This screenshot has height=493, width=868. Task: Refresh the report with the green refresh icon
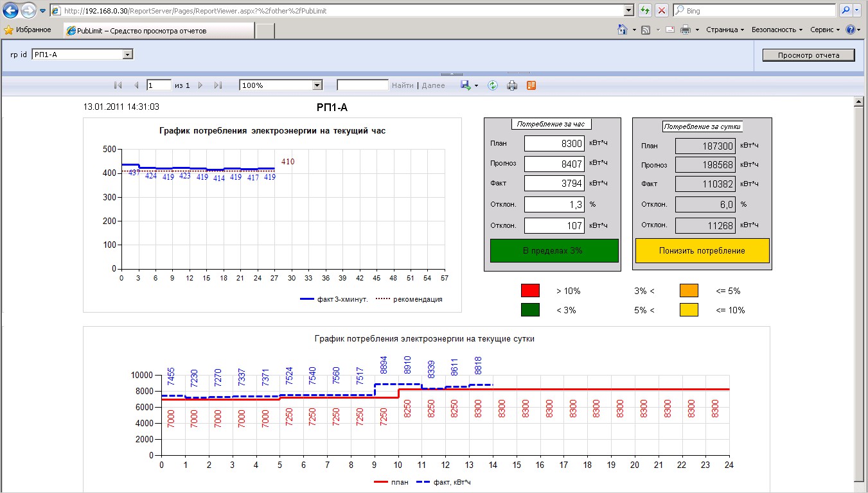(493, 85)
